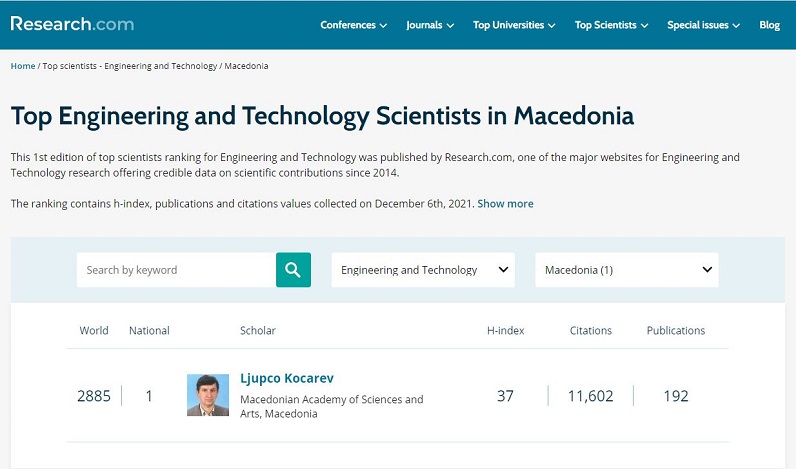Viewport: 796px width, 469px height.
Task: Open the Ljupco Kocarev scholar link
Action: point(287,379)
